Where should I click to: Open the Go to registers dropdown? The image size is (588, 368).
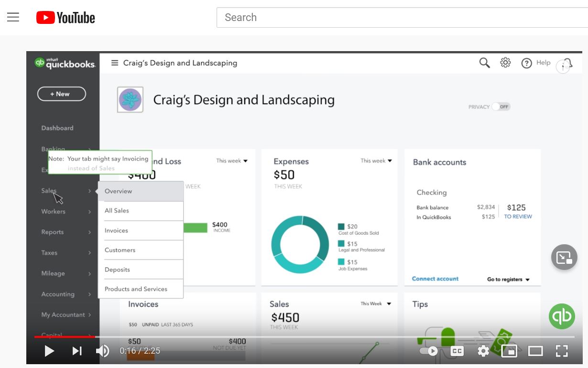(509, 279)
